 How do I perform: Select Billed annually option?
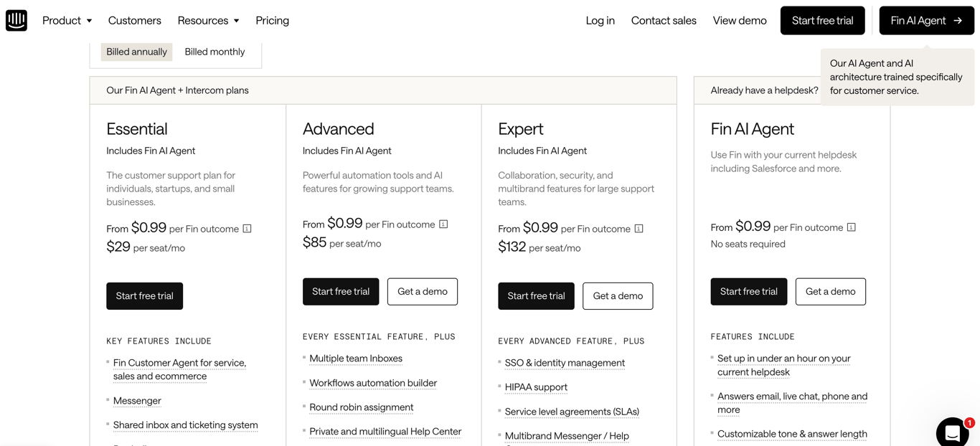click(x=136, y=52)
